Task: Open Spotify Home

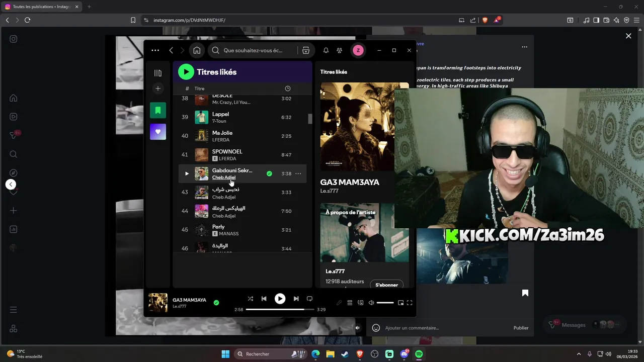Action: click(197, 50)
